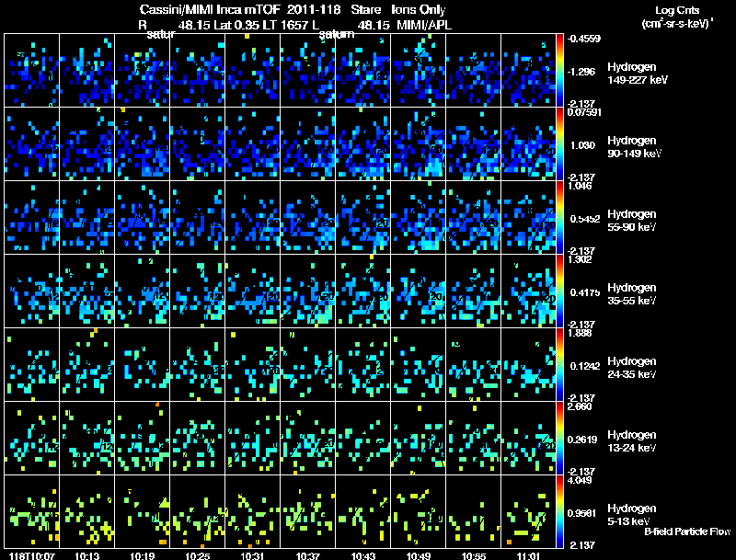Click the 35-55 keV image panel at 10:25
736x560 pixels.
(x=198, y=291)
